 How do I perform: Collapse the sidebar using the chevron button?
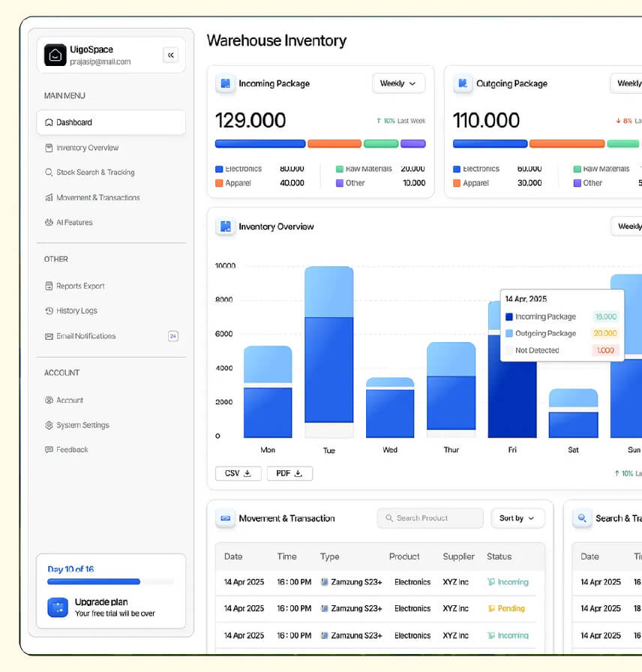point(171,55)
